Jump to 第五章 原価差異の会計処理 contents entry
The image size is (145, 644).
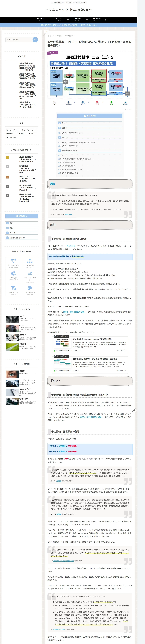(69, 173)
